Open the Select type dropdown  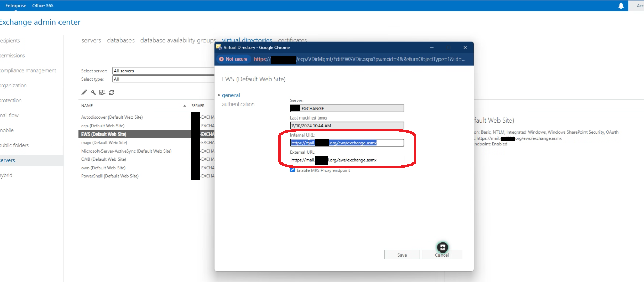click(x=163, y=79)
